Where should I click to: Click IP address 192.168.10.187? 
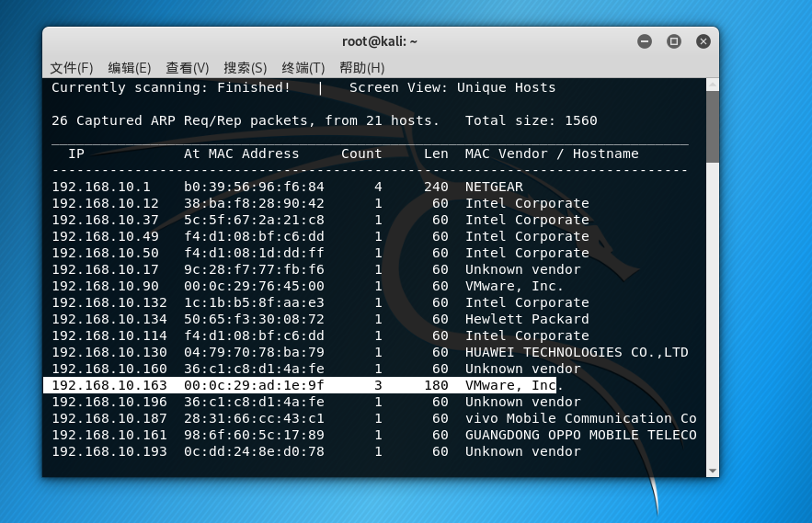tap(109, 419)
